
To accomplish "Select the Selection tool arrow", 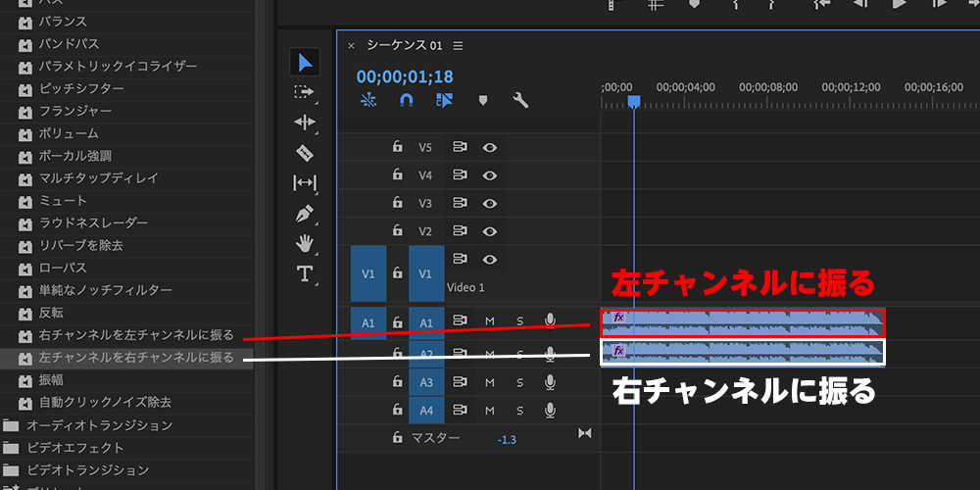I will (305, 63).
